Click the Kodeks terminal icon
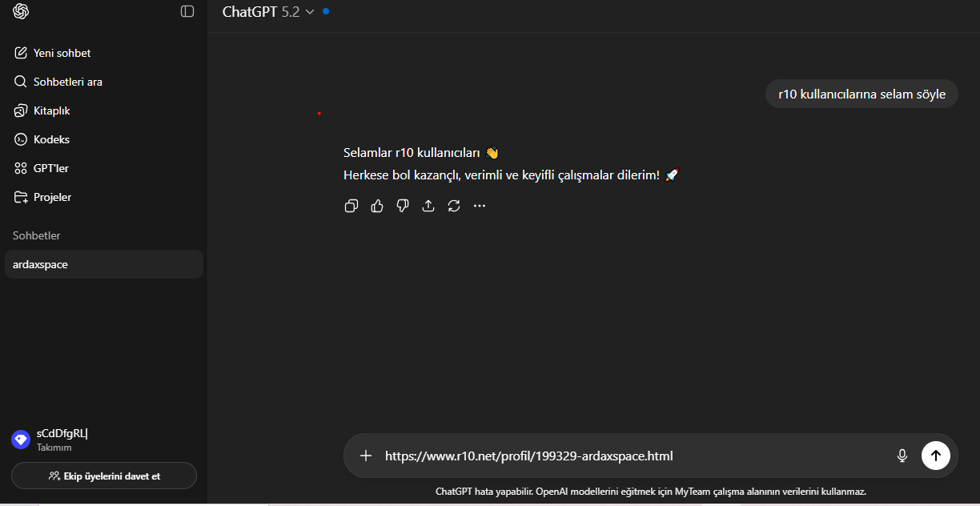 pos(21,139)
